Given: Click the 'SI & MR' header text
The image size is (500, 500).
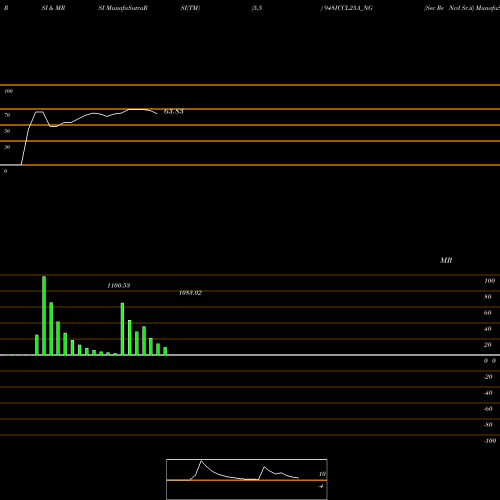Looking at the screenshot, I should (x=53, y=8).
